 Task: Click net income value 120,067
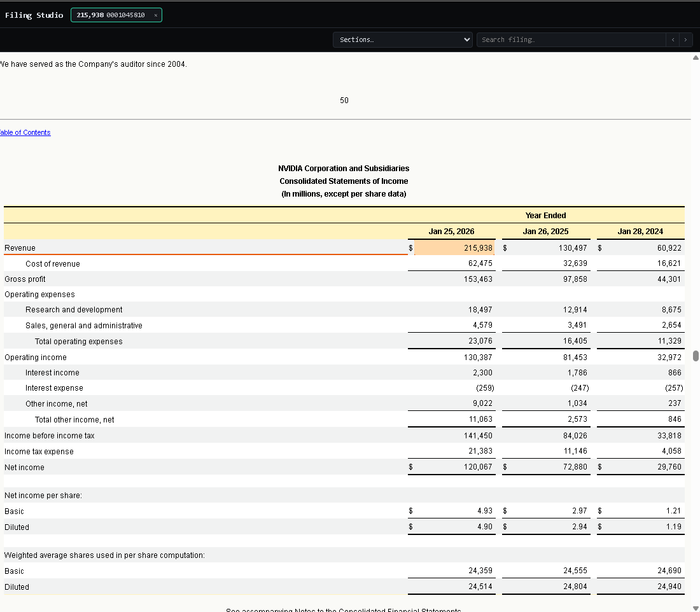[478, 467]
